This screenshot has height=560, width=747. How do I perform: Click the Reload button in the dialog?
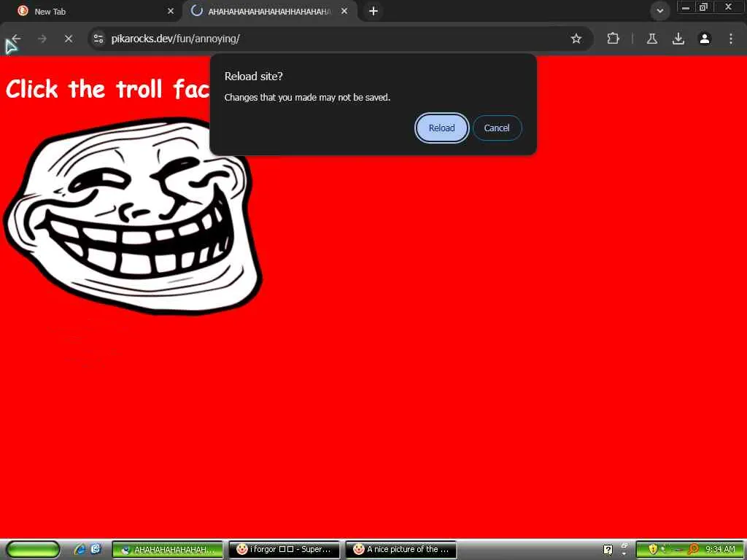coord(441,128)
